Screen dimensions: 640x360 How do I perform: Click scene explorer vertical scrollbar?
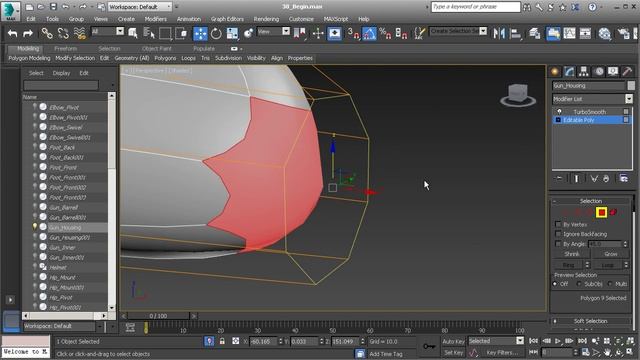(111, 202)
